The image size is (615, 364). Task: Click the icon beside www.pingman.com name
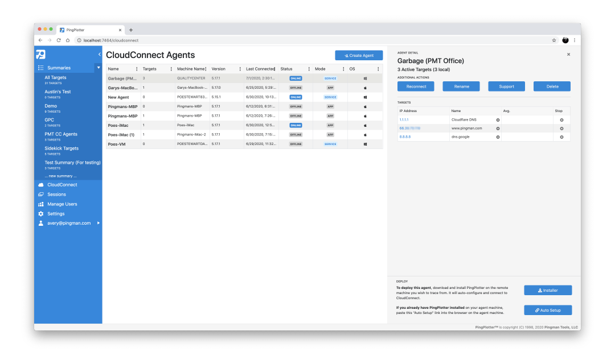click(498, 129)
